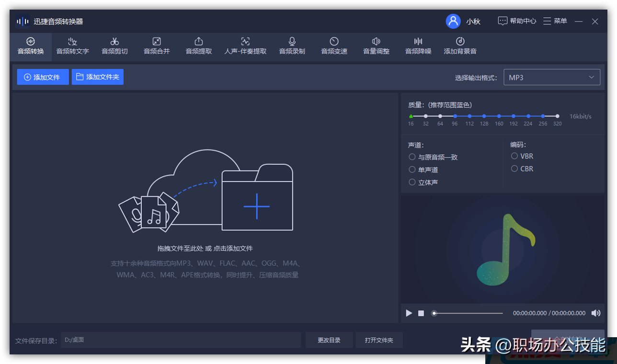Open the 音频录制 audio recording tool
Screen dimensions: 617x364
point(291,46)
